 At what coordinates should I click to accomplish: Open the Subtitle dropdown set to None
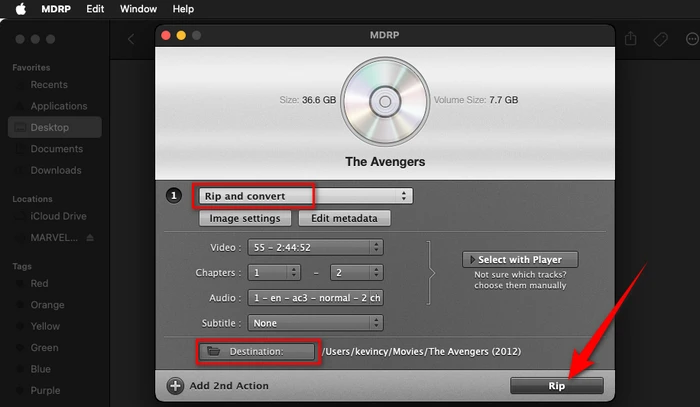click(316, 323)
